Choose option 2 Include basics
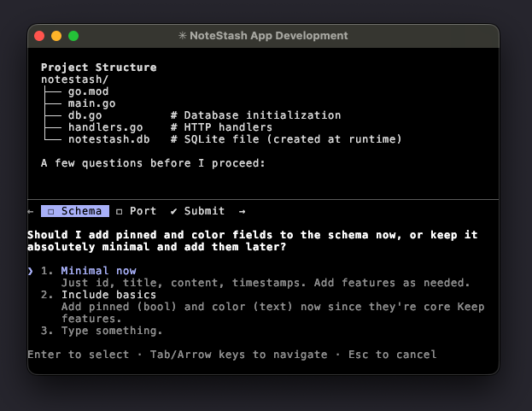Image resolution: width=532 pixels, height=411 pixels. click(98, 295)
